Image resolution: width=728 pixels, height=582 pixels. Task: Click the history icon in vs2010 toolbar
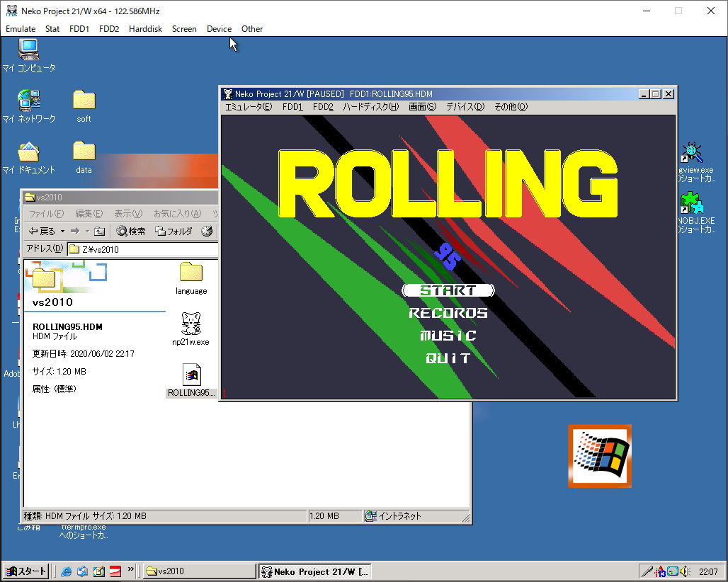(x=207, y=231)
